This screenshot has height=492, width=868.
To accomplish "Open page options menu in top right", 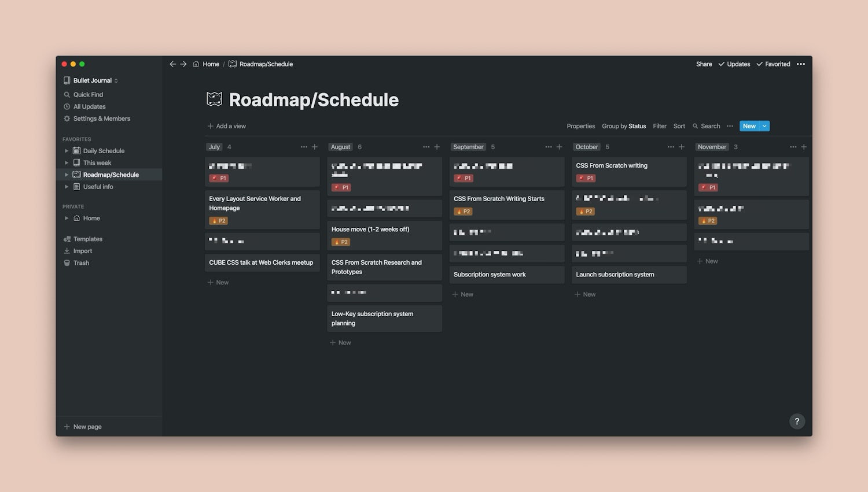I will [801, 64].
